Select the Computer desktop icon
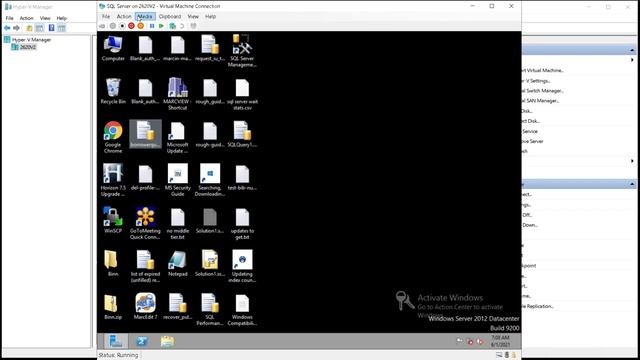Screen dimensions: 640x360 pyautogui.click(x=113, y=48)
